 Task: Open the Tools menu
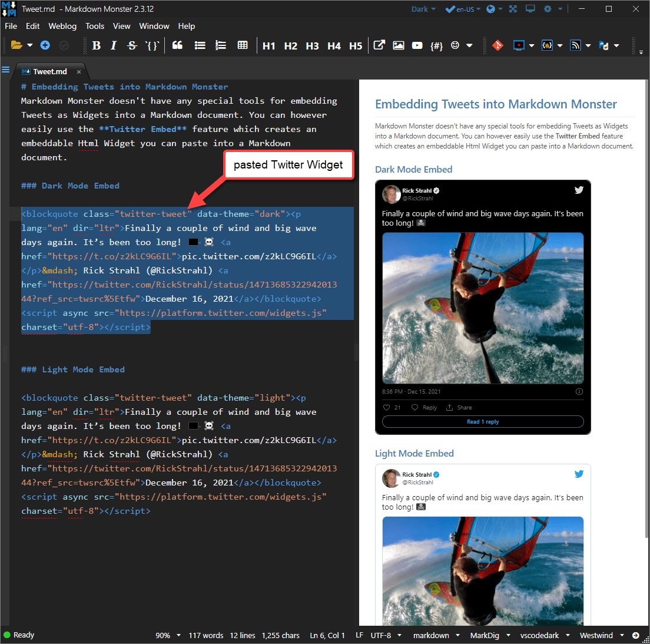tap(95, 26)
